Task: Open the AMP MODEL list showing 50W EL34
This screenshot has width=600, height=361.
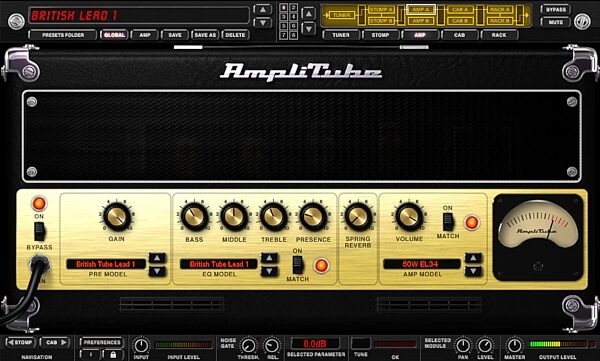Action: point(422,264)
